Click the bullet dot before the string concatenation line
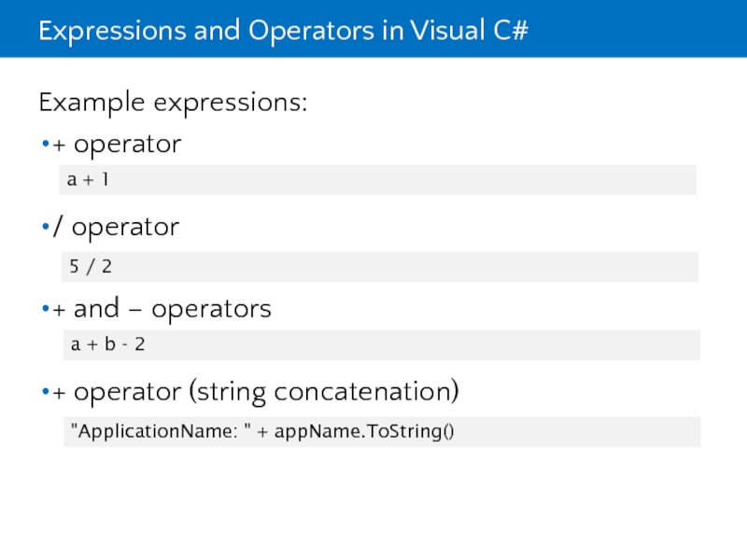747x560 pixels. tap(45, 393)
